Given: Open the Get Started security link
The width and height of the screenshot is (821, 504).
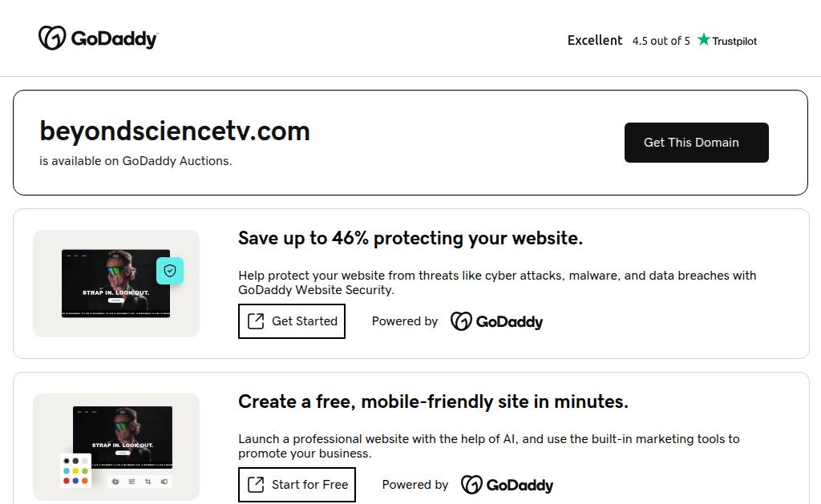Looking at the screenshot, I should click(292, 321).
